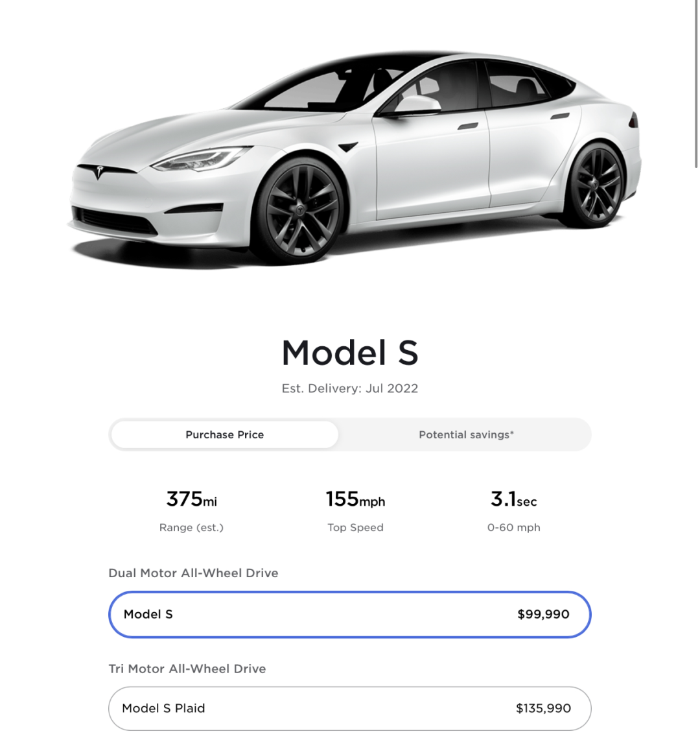Click the rear door handle of the car
The width and height of the screenshot is (700, 738).
560,116
